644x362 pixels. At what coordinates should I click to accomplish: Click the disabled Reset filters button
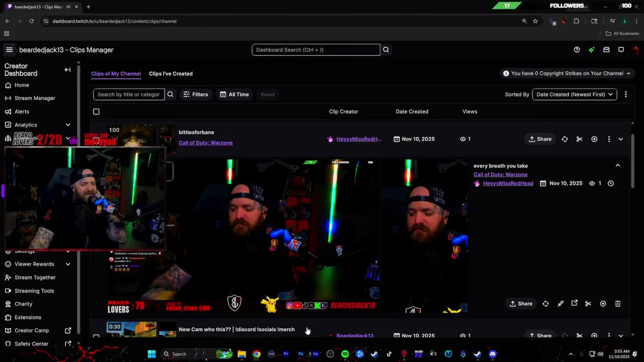268,95
